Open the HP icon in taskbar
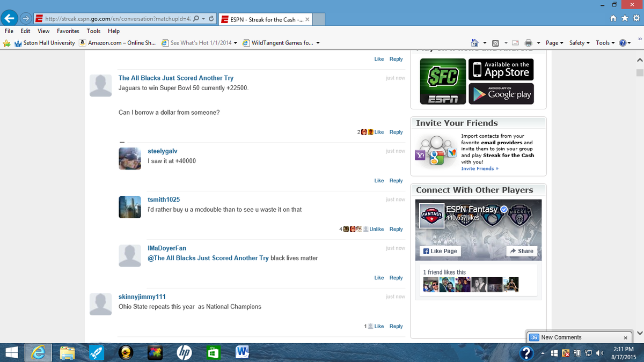644x362 pixels. click(x=184, y=352)
